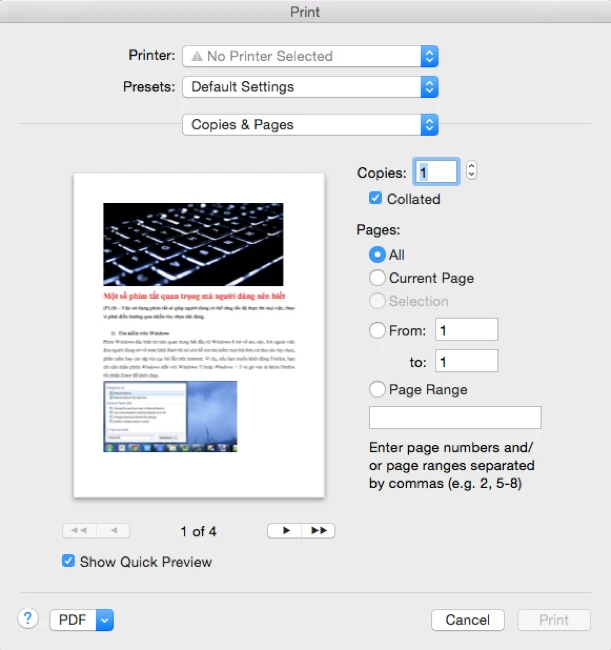Disable Show Quick Preview checkbox
This screenshot has height=650, width=611.
pyautogui.click(x=69, y=561)
